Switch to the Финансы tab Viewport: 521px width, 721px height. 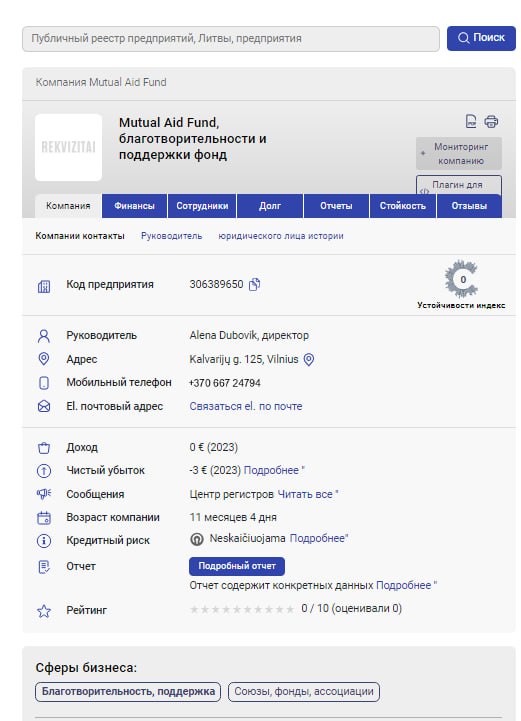click(x=134, y=206)
